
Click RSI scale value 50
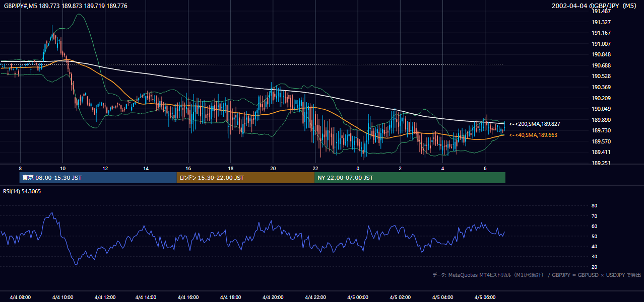[x=594, y=236]
